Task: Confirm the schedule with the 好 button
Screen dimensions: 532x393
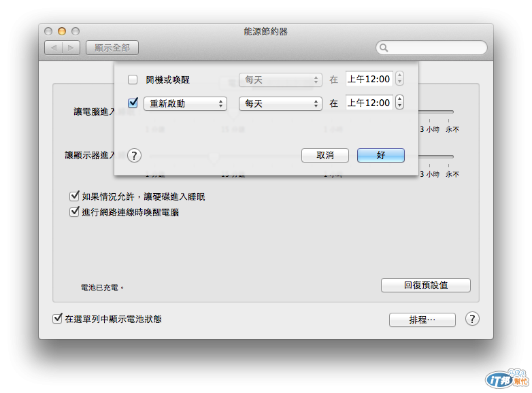Action: point(381,155)
